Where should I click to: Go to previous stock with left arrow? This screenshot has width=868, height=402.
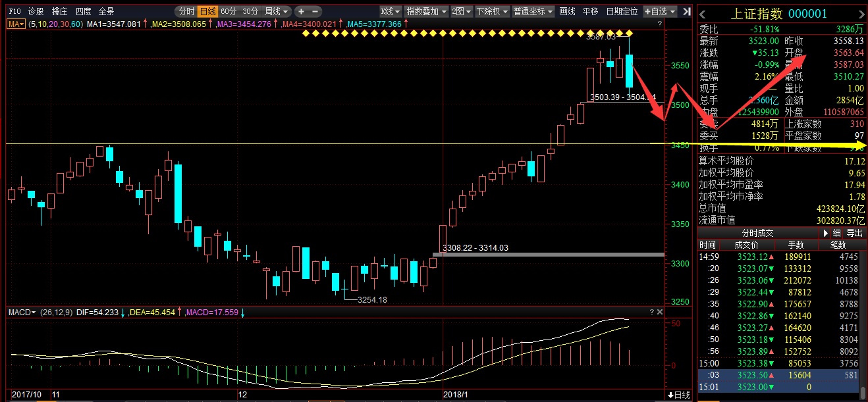(x=703, y=14)
